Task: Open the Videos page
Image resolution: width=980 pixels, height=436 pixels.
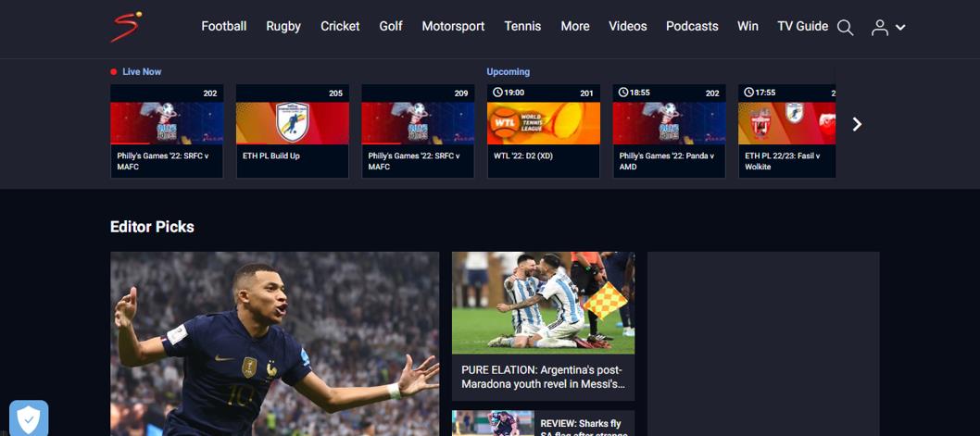Action: point(627,26)
